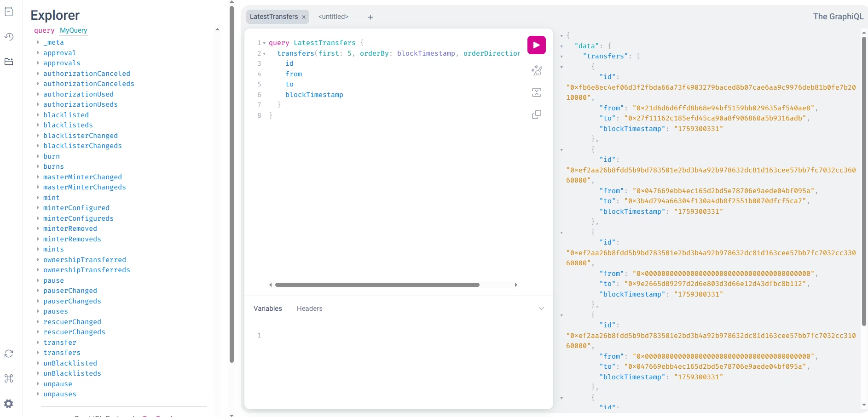
Task: Open the keyboard shortcuts dialog
Action: 8,378
